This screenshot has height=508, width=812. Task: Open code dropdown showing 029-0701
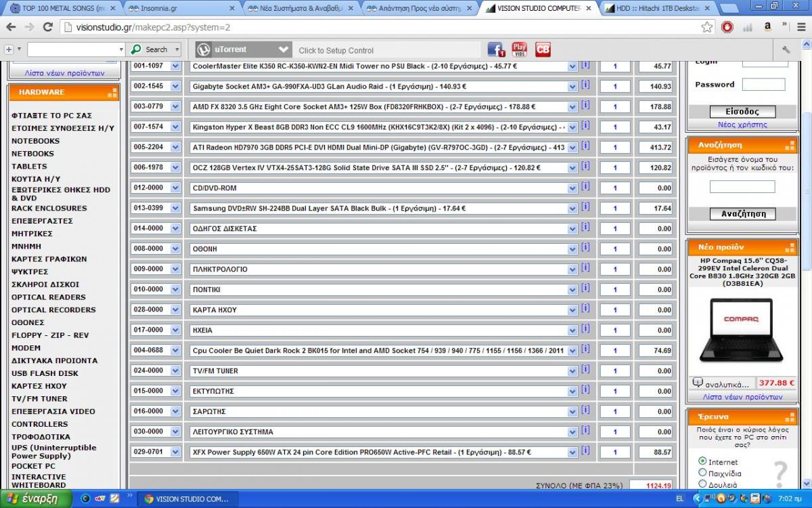click(156, 452)
